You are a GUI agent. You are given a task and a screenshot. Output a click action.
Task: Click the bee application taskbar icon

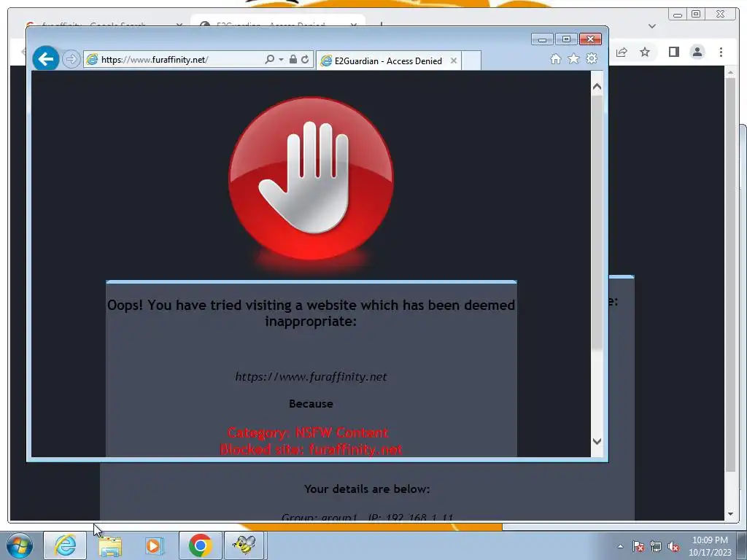pos(244,545)
